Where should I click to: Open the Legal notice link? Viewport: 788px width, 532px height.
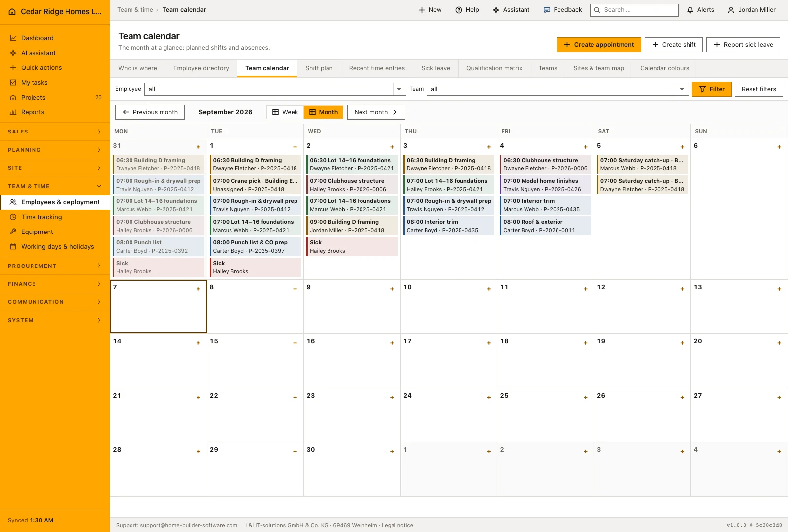click(397, 526)
